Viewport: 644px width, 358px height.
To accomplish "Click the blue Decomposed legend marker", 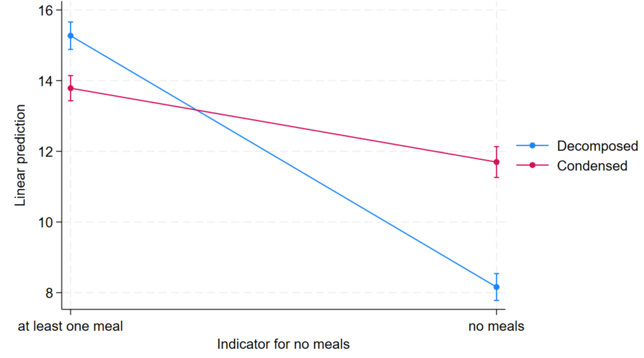I will click(532, 145).
